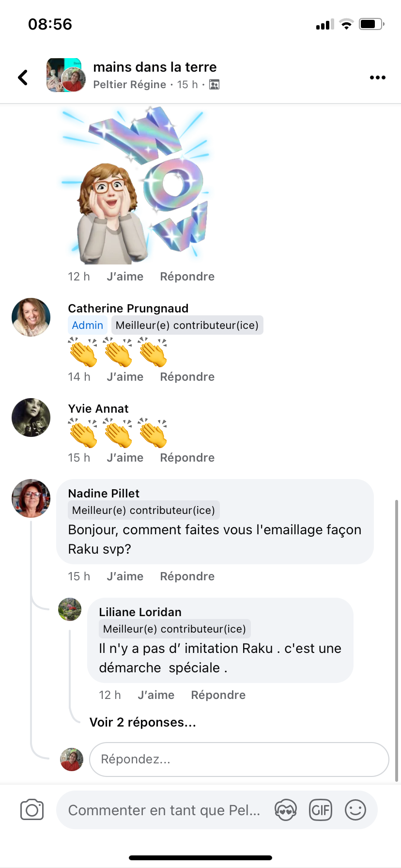The width and height of the screenshot is (401, 868).
Task: Tap Répondre under Liliane Loridan's reply
Action: pyautogui.click(x=218, y=695)
